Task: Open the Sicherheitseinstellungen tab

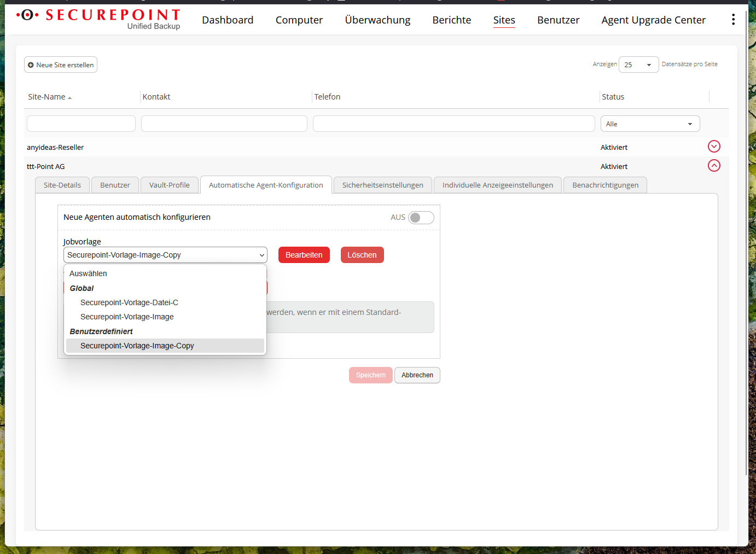Action: (382, 185)
